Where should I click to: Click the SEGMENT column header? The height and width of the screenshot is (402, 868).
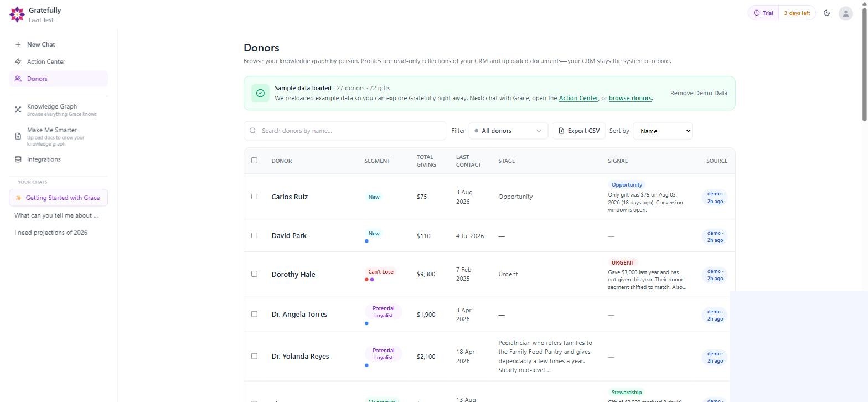378,161
